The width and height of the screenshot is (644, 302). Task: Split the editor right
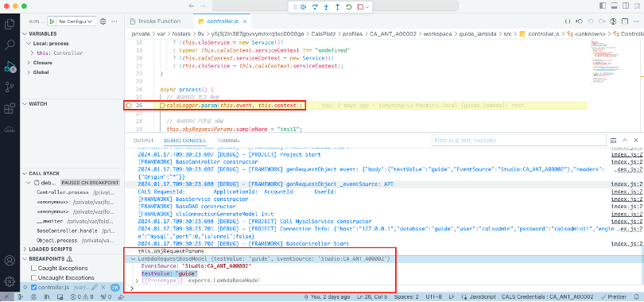pos(625,21)
